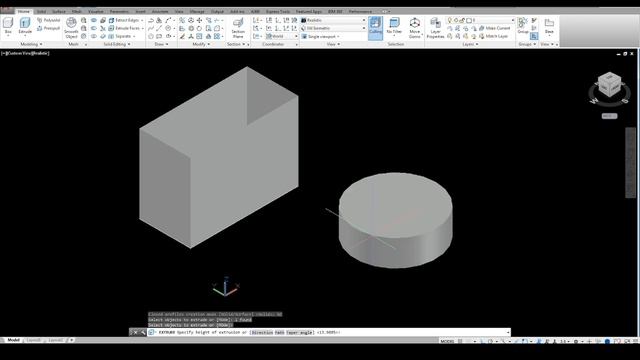Expand the Draw panel
The height and width of the screenshot is (360, 640).
click(161, 44)
